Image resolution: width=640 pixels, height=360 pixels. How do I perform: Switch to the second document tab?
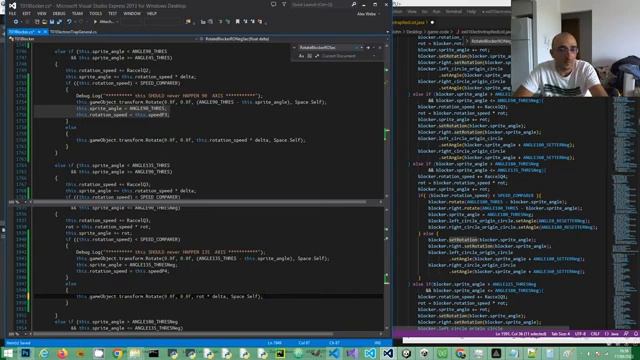click(x=73, y=32)
